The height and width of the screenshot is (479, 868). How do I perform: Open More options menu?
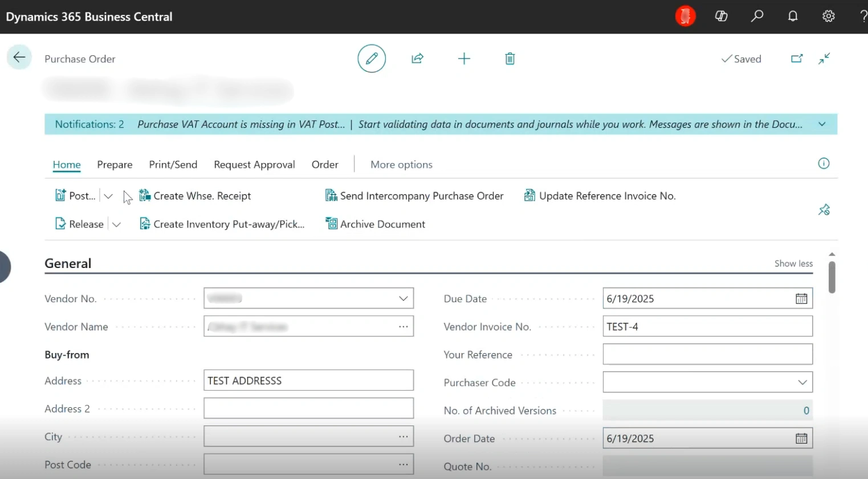[x=401, y=164]
